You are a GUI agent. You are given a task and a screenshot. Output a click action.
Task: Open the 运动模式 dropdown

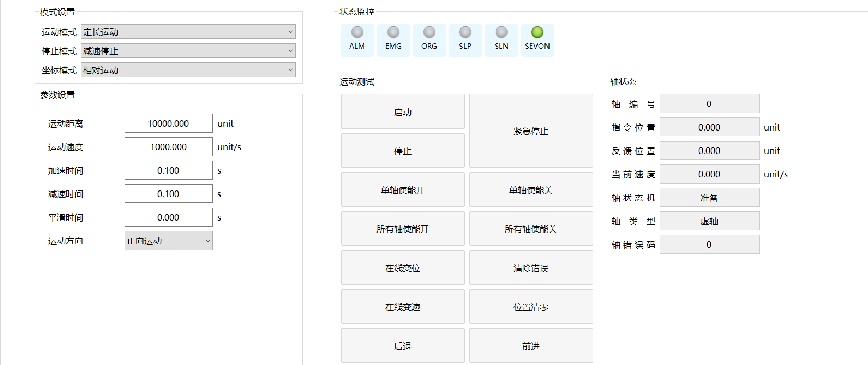[x=188, y=32]
